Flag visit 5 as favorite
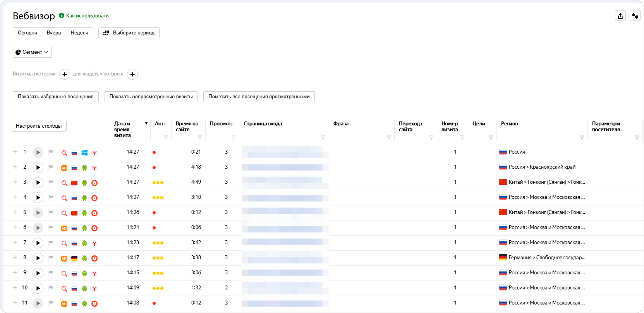The width and height of the screenshot is (644, 313). point(50,213)
